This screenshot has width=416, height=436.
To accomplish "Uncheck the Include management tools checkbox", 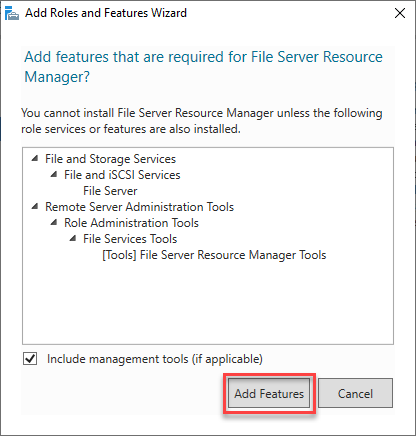I will (x=30, y=359).
